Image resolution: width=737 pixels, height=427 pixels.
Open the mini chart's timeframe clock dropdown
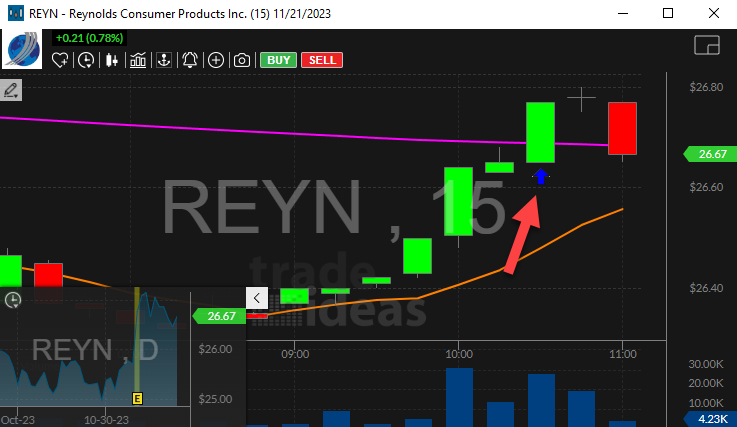coord(13,299)
